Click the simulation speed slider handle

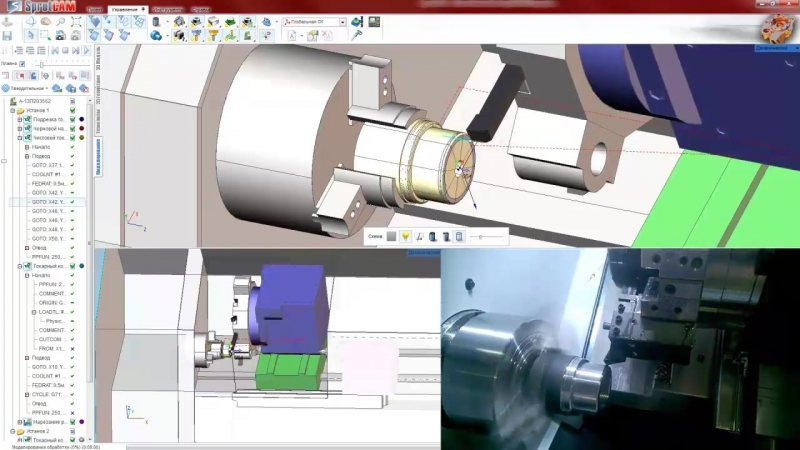point(42,64)
